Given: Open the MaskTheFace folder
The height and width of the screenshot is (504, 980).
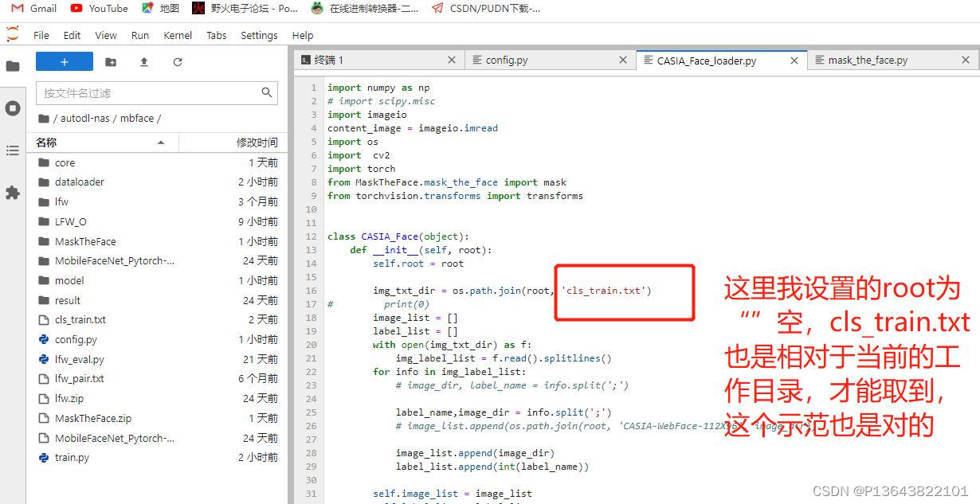Looking at the screenshot, I should tap(84, 241).
